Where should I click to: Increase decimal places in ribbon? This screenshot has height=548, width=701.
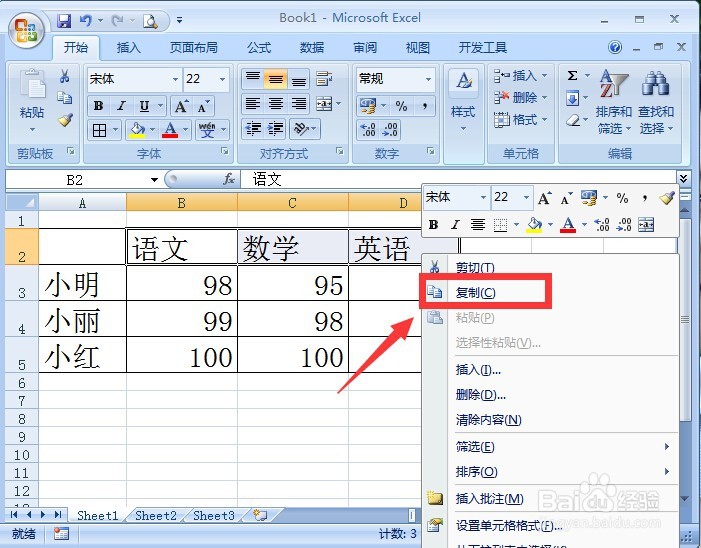pos(368,130)
